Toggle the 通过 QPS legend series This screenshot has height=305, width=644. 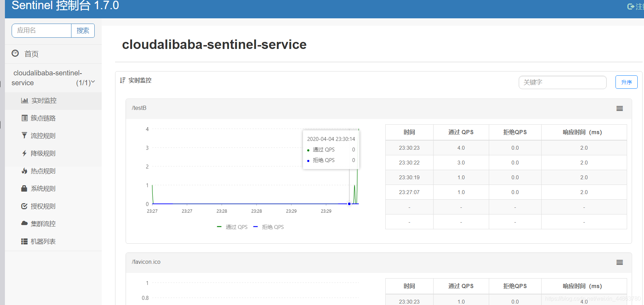[232, 227]
